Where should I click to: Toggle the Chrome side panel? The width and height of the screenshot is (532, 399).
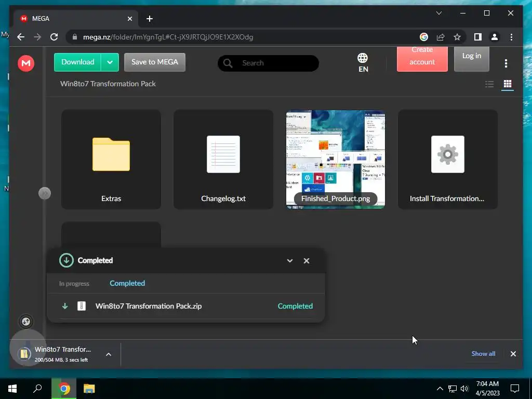point(478,37)
